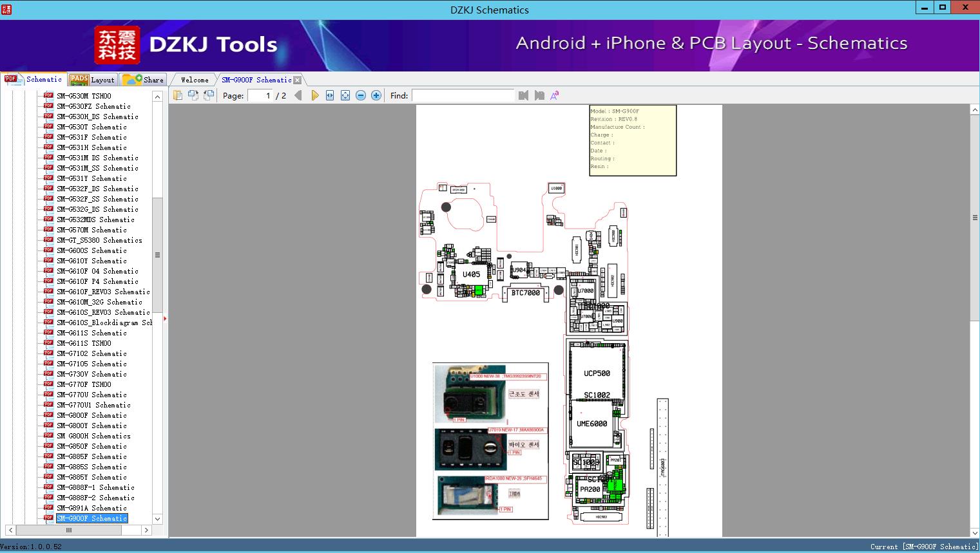
Task: Open the Welcome document tab
Action: 195,80
